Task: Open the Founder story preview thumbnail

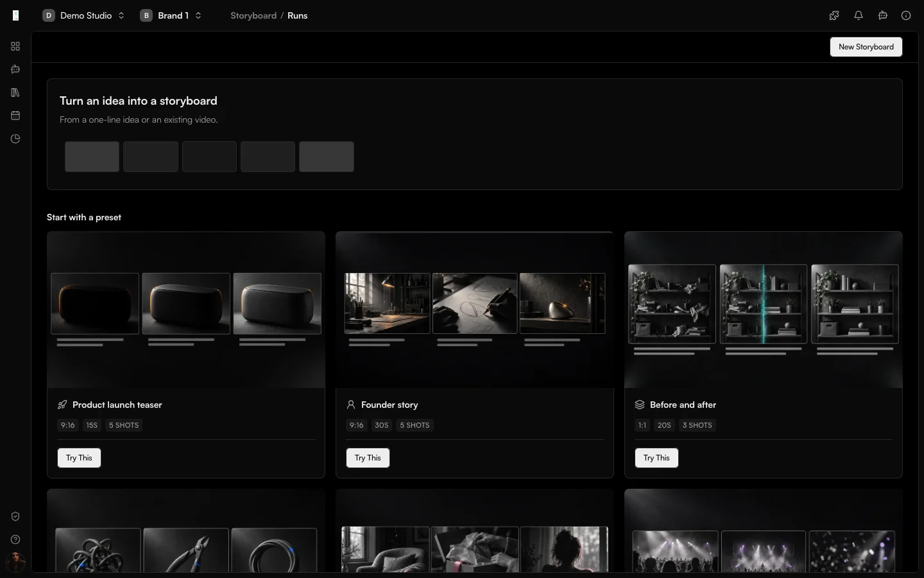Action: click(475, 310)
